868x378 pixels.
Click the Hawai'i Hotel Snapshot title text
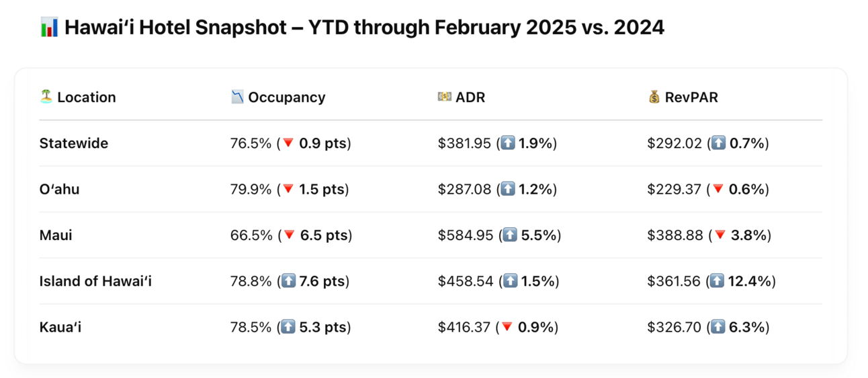click(364, 28)
